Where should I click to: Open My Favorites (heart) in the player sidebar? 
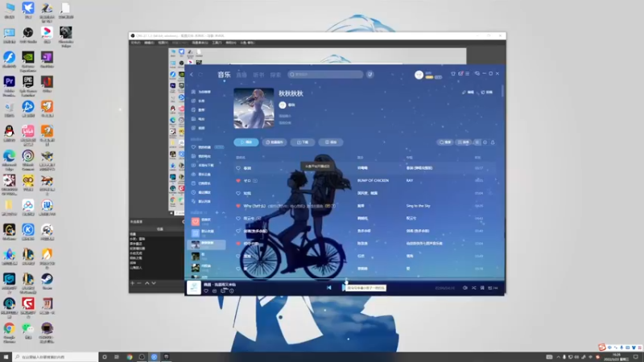(204, 147)
